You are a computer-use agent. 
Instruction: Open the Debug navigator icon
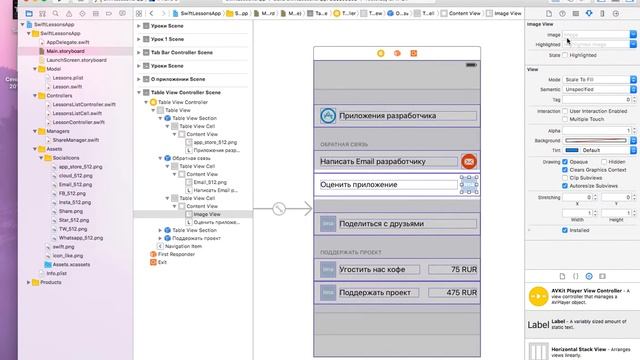coord(96,13)
